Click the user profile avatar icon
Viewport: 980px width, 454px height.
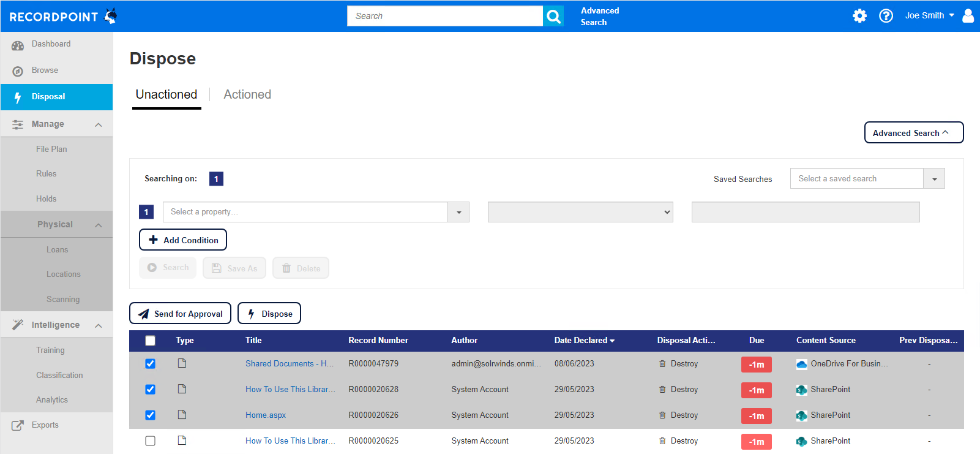(968, 16)
